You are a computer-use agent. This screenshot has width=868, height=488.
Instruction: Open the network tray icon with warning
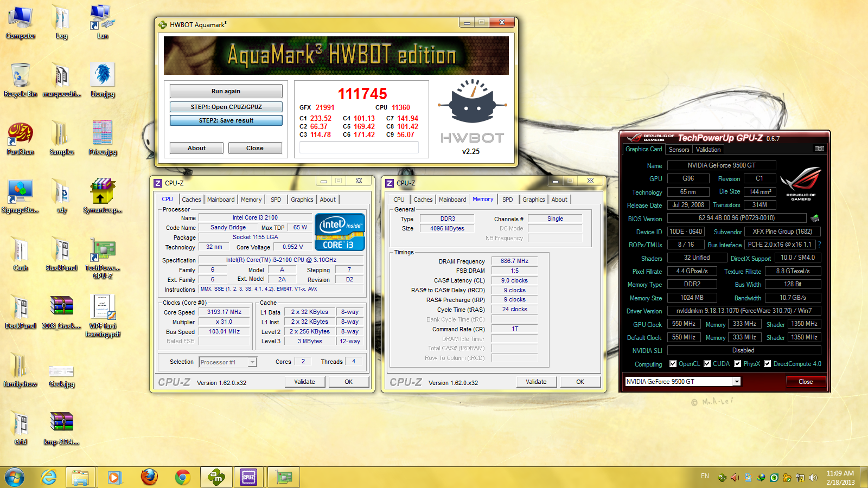point(800,477)
